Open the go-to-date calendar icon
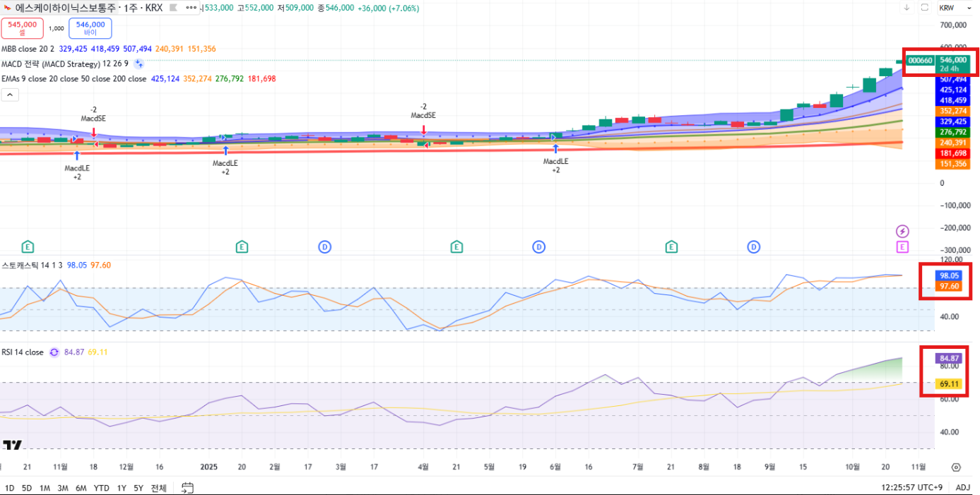Image resolution: width=980 pixels, height=495 pixels. (187, 487)
